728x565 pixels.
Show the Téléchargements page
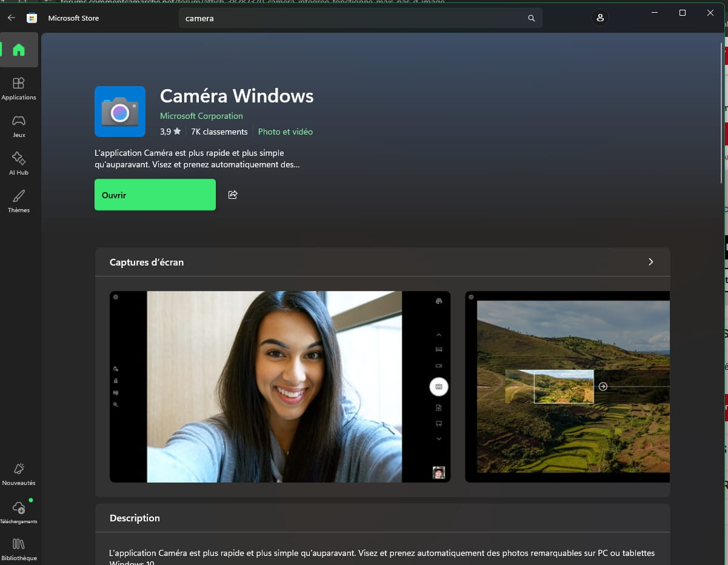pos(19,512)
